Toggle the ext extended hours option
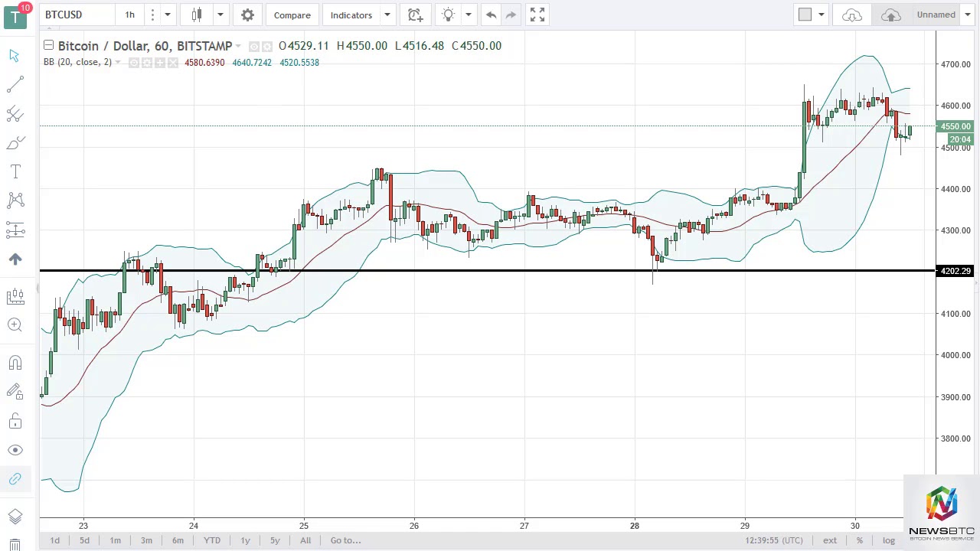 (830, 540)
